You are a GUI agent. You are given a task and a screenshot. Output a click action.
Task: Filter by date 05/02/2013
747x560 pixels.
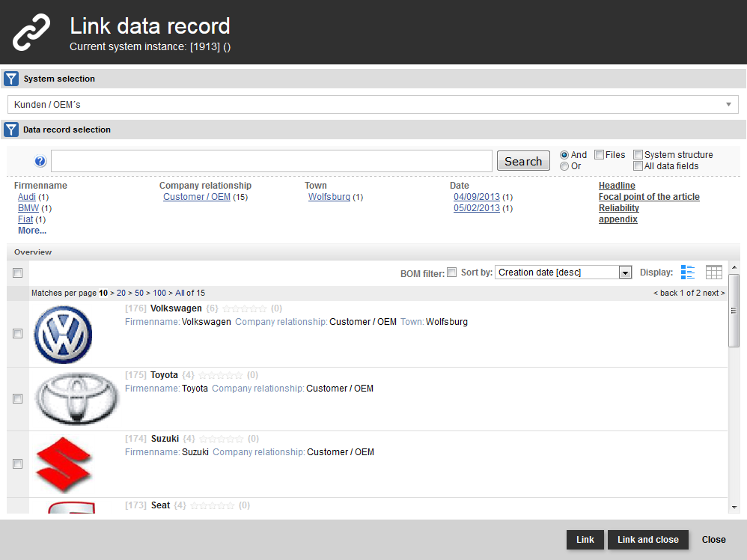click(x=476, y=208)
